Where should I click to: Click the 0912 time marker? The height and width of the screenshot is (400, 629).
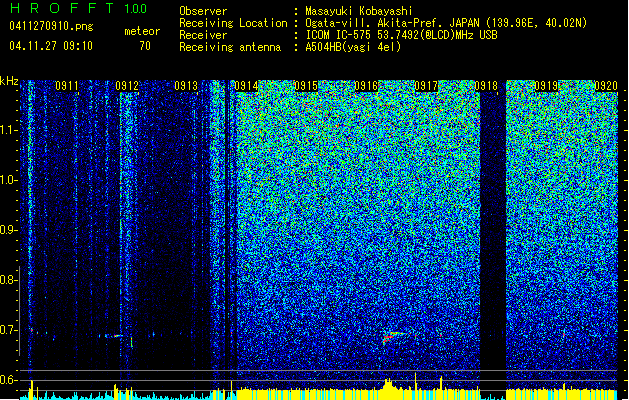[127, 86]
